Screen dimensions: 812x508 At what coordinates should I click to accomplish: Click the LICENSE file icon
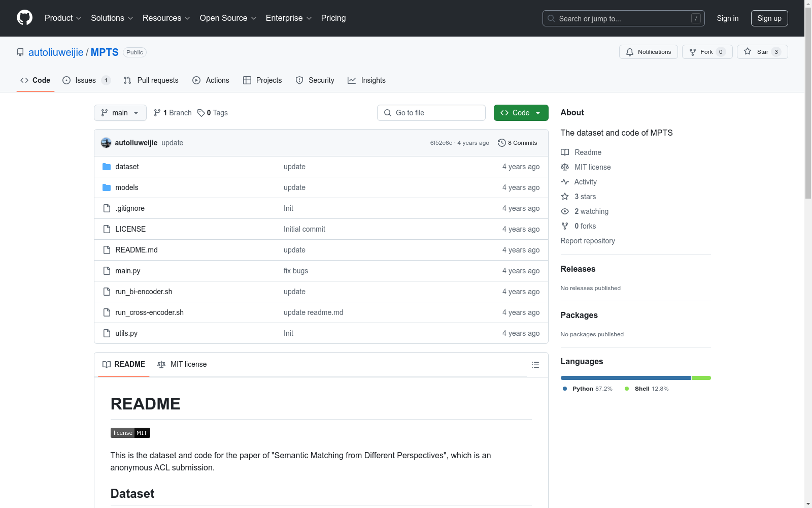[107, 229]
